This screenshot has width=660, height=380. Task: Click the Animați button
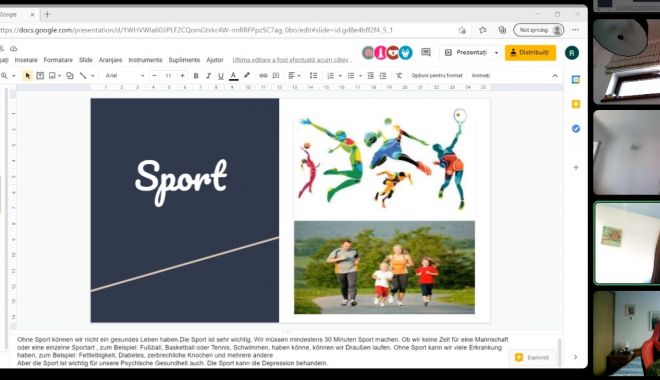[481, 76]
